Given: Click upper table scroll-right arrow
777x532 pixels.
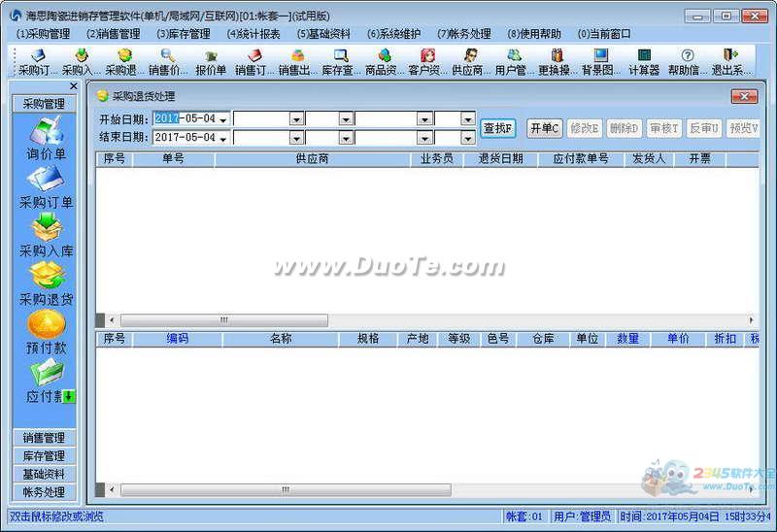Looking at the screenshot, I should (x=751, y=320).
